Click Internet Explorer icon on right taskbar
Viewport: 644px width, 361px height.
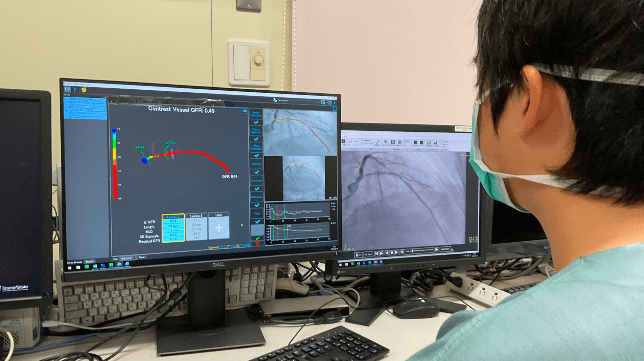click(x=381, y=262)
